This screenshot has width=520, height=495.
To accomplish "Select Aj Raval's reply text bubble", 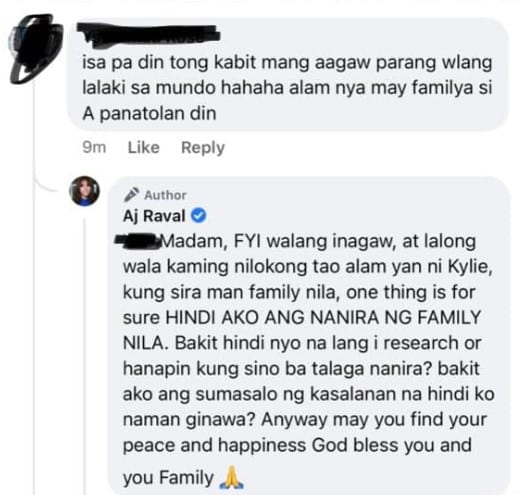I will pos(309,336).
